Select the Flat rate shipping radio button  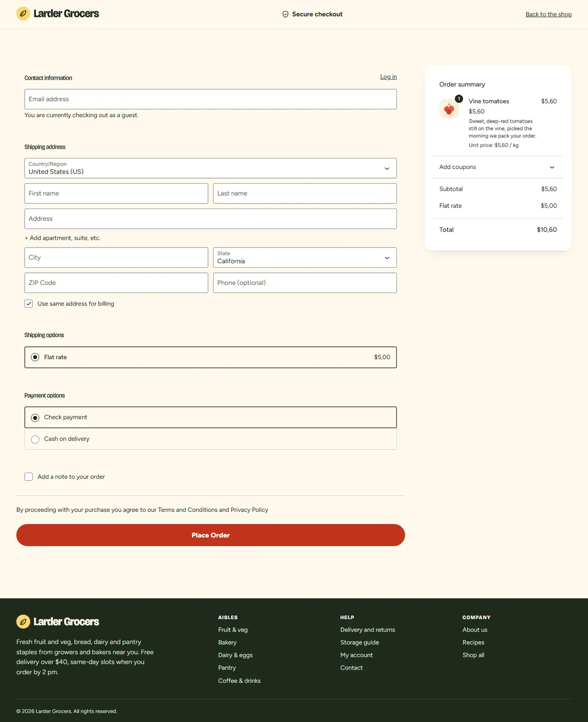click(35, 357)
